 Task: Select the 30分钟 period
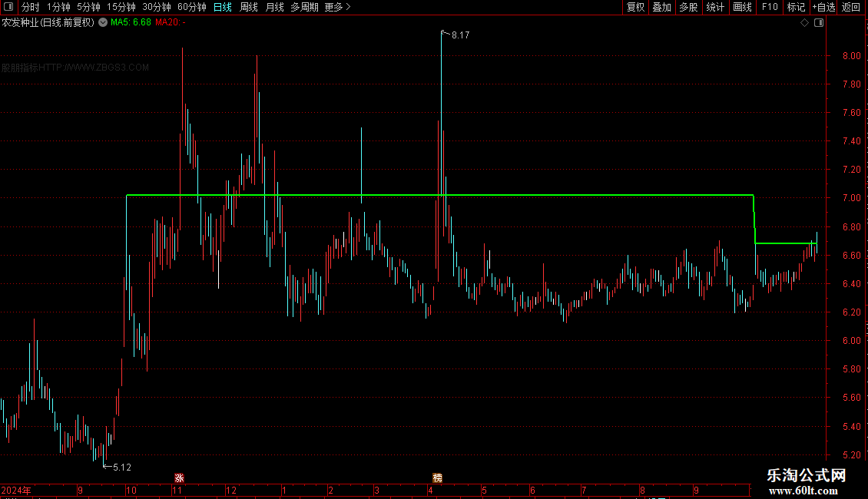click(157, 7)
